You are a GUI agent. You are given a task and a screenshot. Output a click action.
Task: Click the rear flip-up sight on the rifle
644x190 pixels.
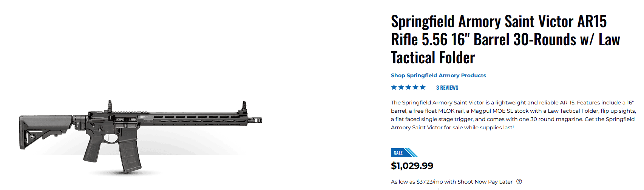coord(110,106)
